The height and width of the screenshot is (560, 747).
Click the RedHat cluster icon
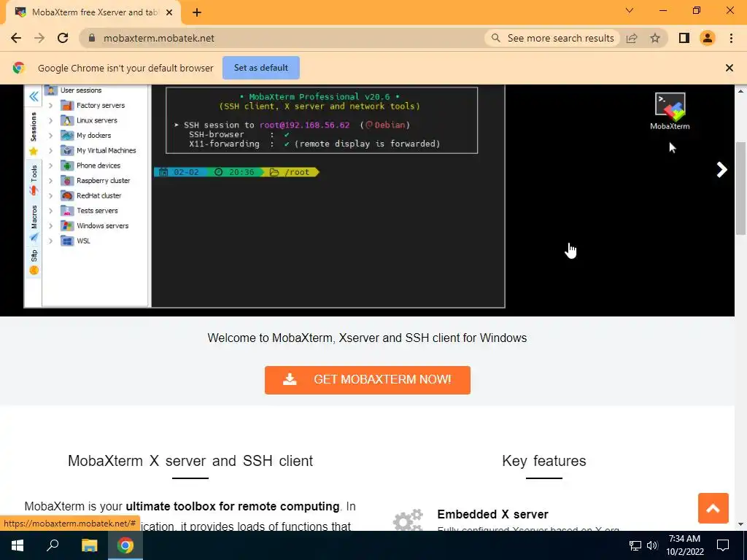coord(67,195)
